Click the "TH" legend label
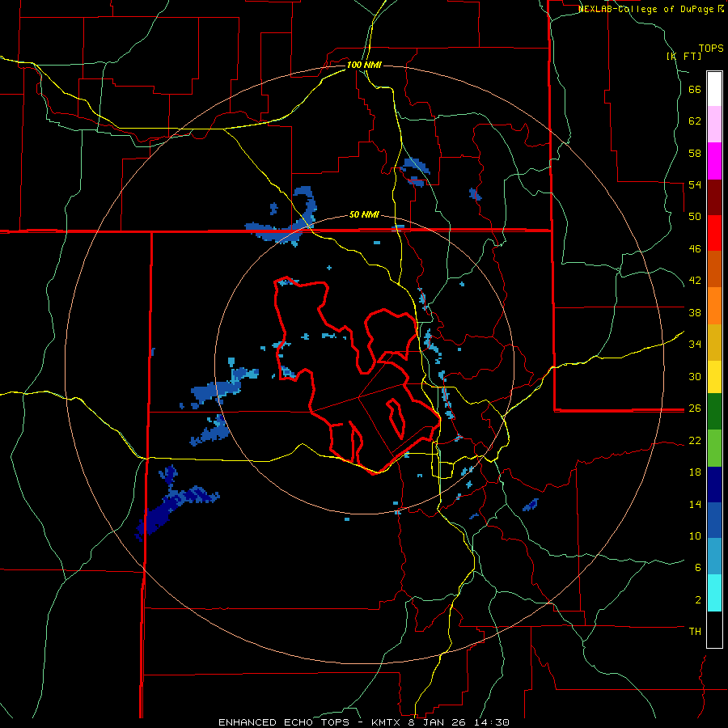This screenshot has height=728, width=728. (x=695, y=632)
